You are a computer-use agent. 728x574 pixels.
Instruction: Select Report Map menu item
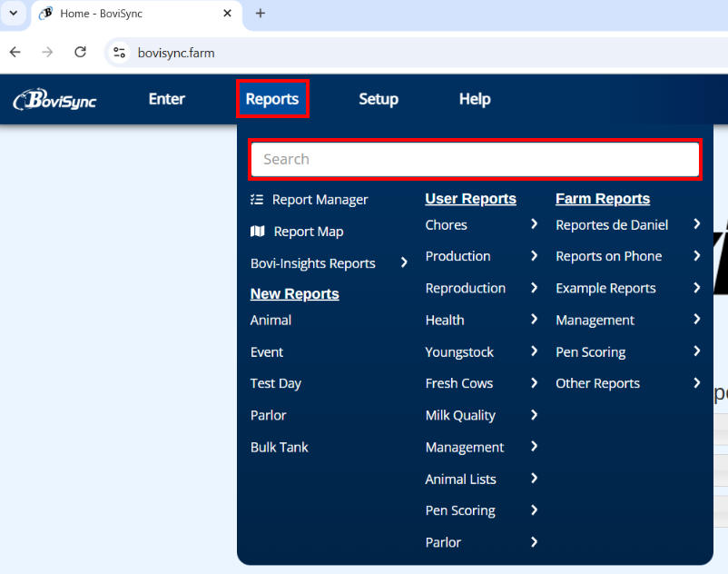[x=309, y=232]
